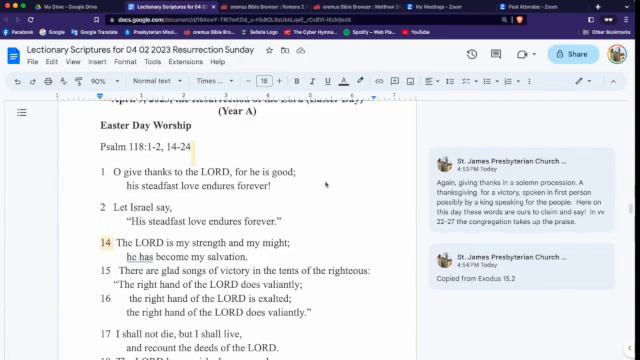The image size is (640, 360).
Task: Print the document
Action: [48, 81]
